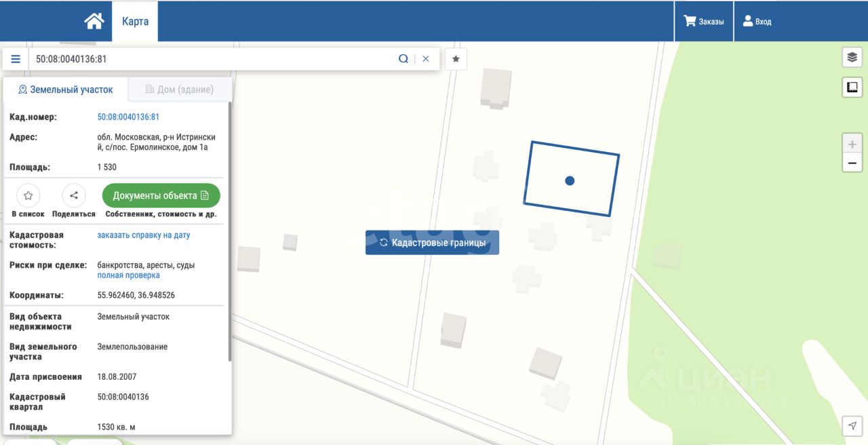The height and width of the screenshot is (445, 868).
Task: Toggle the ruler measurement tool
Action: [852, 87]
